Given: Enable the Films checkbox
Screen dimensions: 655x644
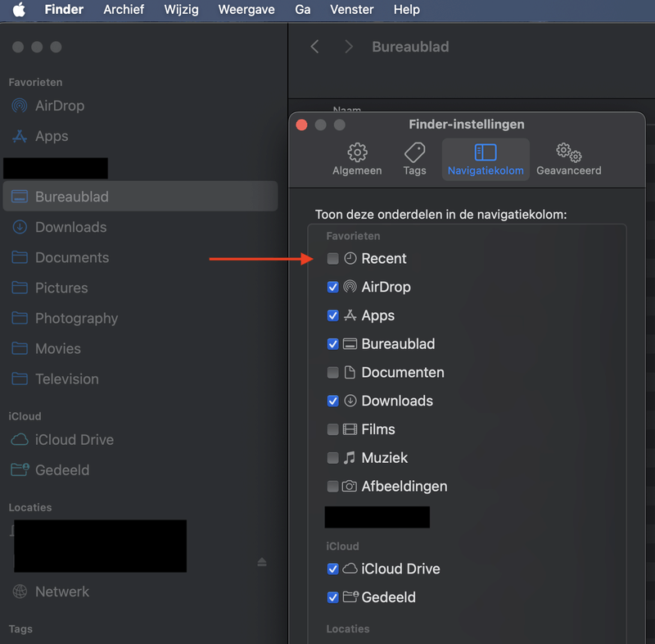Looking at the screenshot, I should coord(333,429).
